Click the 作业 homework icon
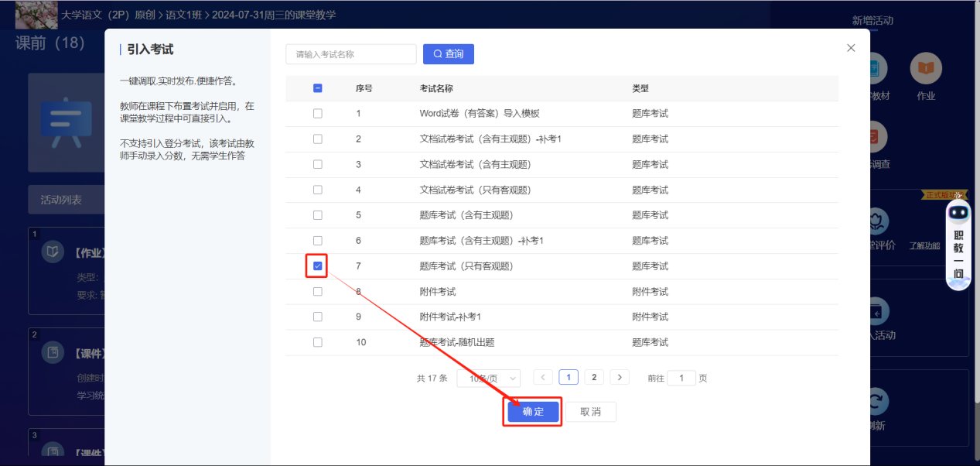The width and height of the screenshot is (980, 466). tap(925, 70)
